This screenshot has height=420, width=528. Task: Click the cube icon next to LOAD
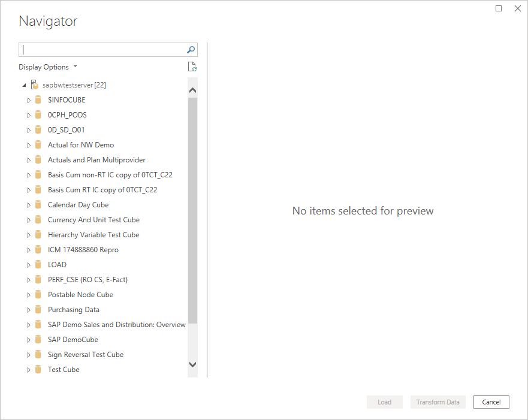point(38,264)
